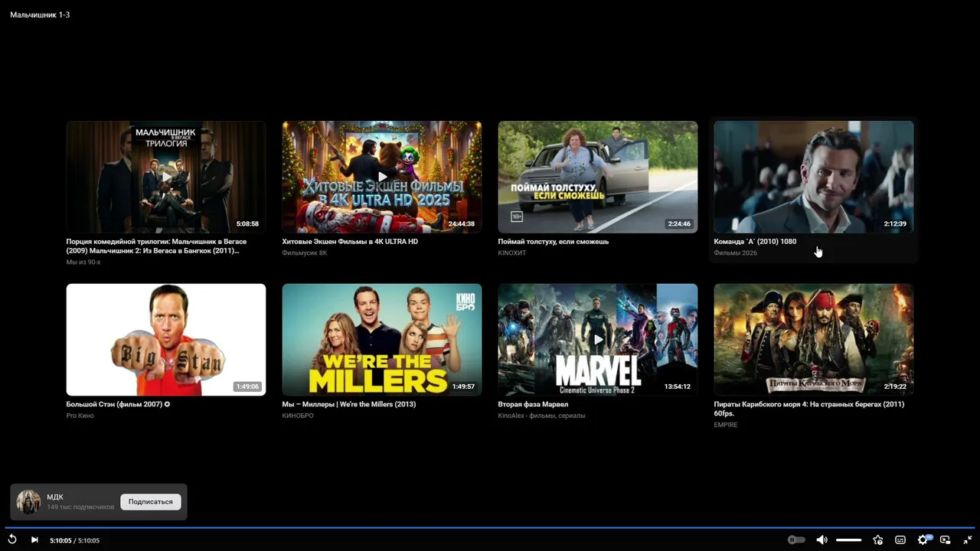Open the Поймай толстуху thumbnail
Screen dimensions: 980x551
coord(598,177)
